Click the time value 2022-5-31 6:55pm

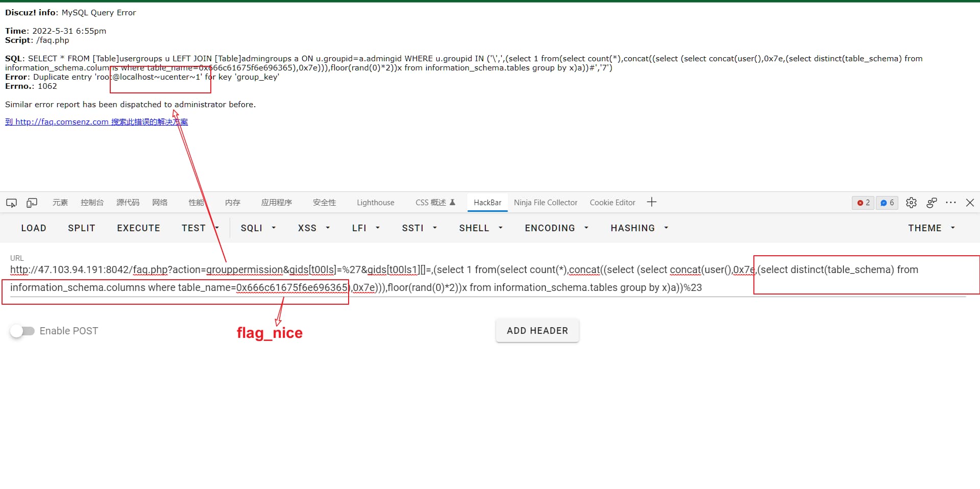pyautogui.click(x=69, y=31)
